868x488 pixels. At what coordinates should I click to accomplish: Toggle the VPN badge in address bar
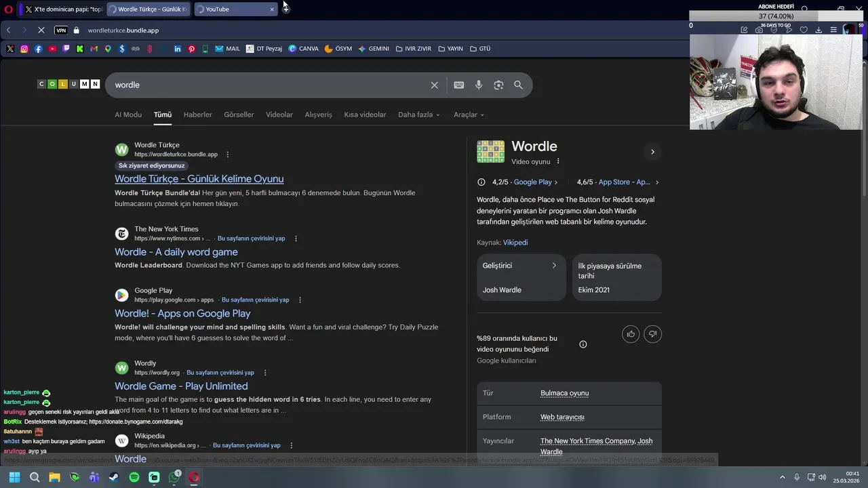[x=61, y=30]
